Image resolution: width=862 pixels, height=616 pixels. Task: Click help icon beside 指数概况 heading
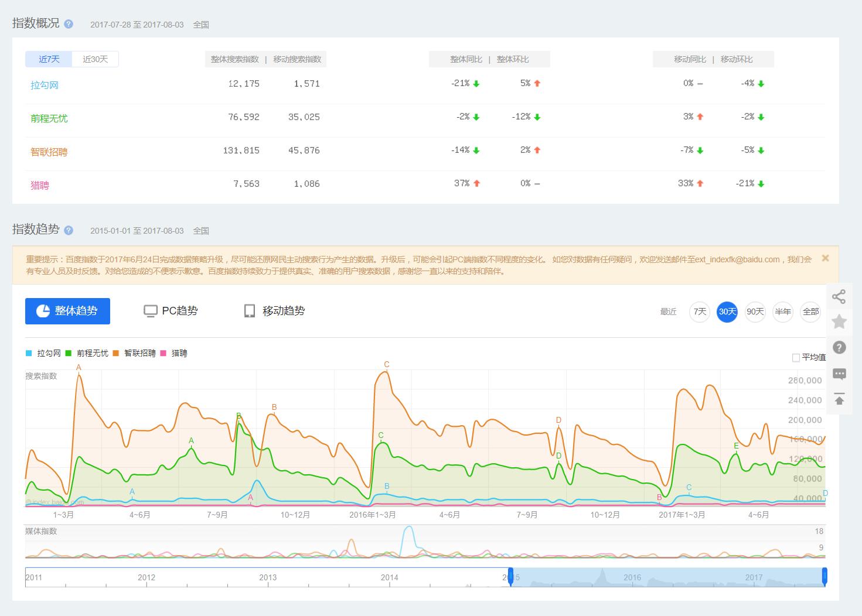click(x=69, y=24)
